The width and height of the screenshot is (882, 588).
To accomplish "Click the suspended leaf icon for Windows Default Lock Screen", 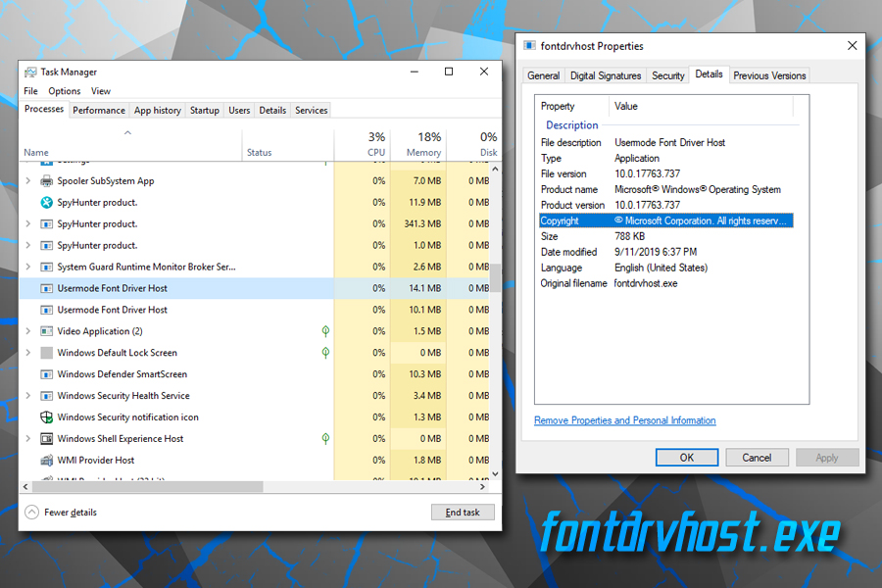I will pos(325,352).
